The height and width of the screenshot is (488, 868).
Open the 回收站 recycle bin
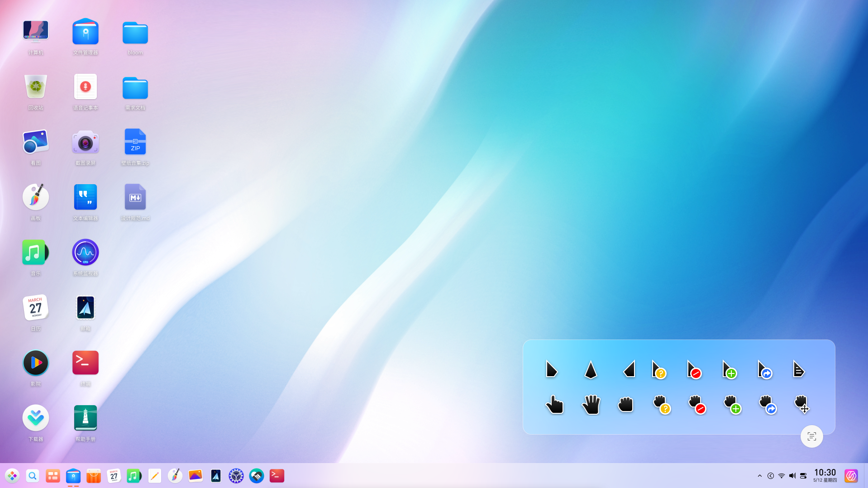point(36,86)
